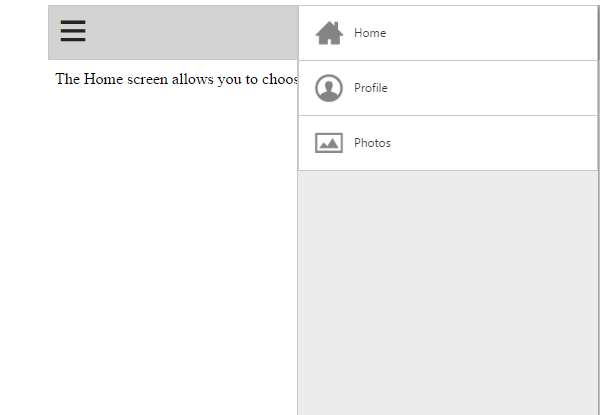This screenshot has width=600, height=415.
Task: Click the Photos picture icon
Action: tap(329, 143)
